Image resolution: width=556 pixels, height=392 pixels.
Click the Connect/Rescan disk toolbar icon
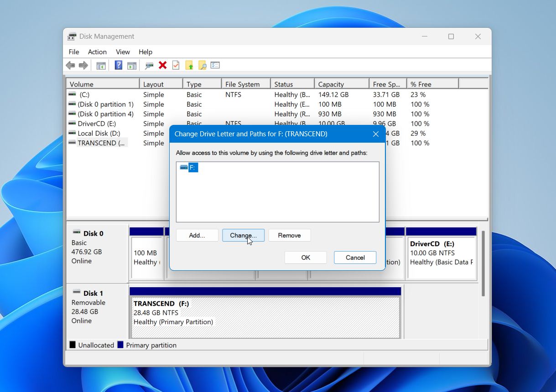click(149, 66)
